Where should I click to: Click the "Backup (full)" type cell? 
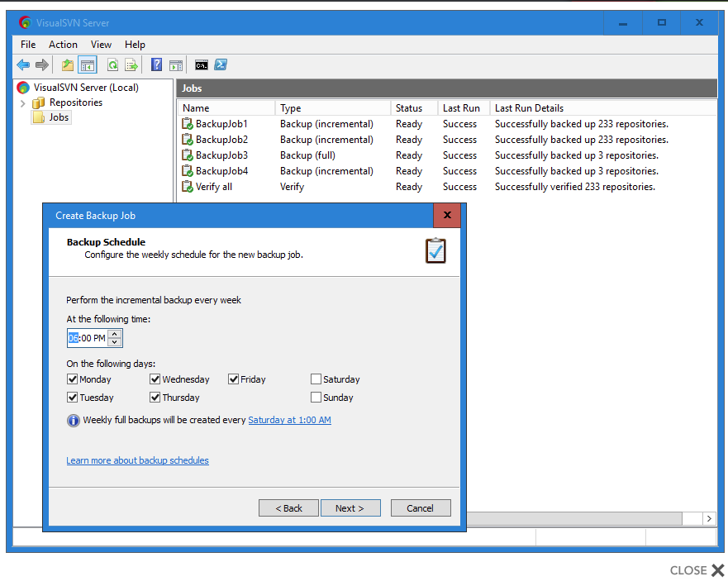[x=307, y=155]
